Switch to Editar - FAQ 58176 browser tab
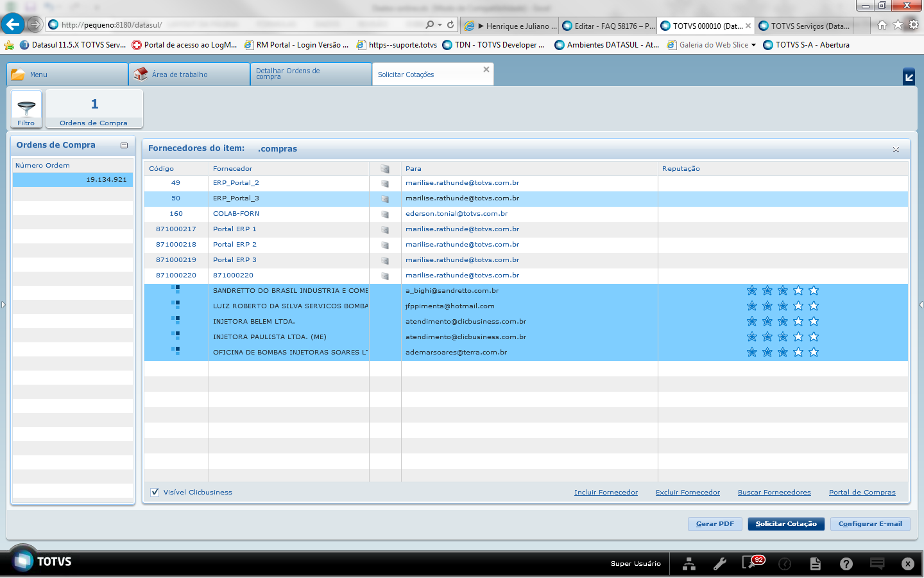This screenshot has width=924, height=578. pyautogui.click(x=608, y=26)
